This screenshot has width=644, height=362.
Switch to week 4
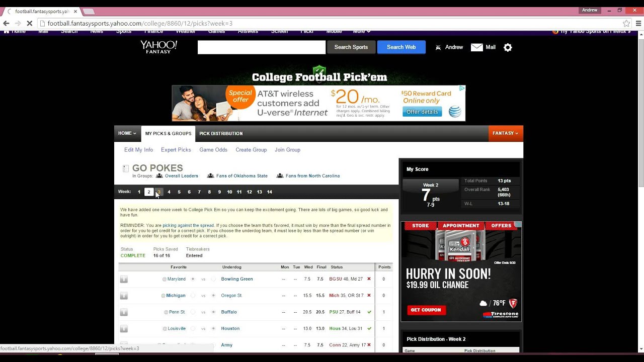[169, 192]
